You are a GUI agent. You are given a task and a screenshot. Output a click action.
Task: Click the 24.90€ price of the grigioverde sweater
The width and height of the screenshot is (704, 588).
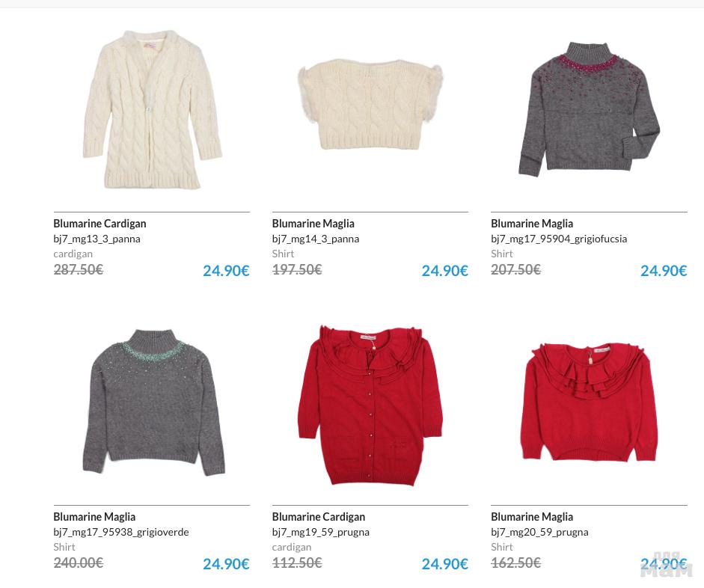[x=226, y=564]
